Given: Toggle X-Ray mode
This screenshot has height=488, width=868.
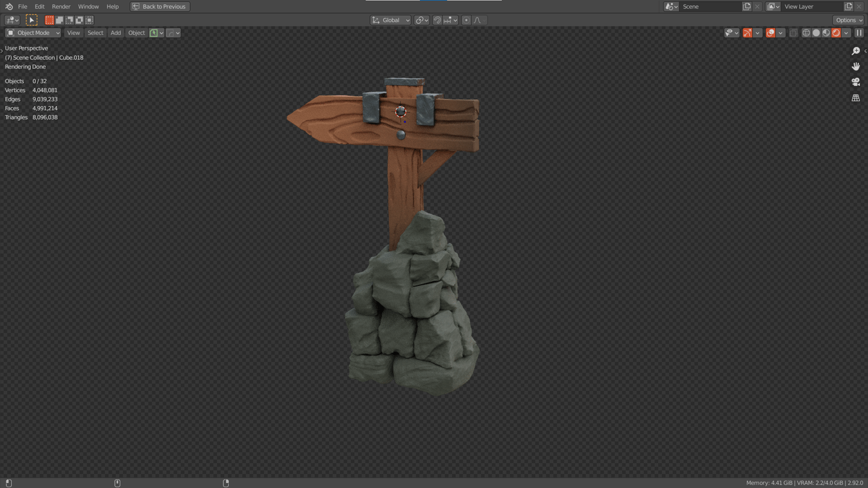Looking at the screenshot, I should coord(793,33).
